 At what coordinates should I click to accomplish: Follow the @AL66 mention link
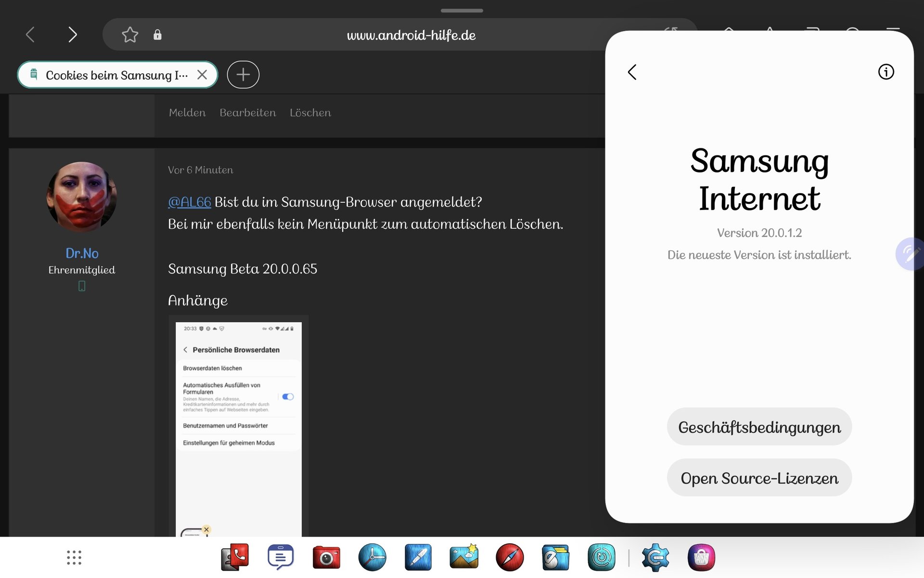190,202
